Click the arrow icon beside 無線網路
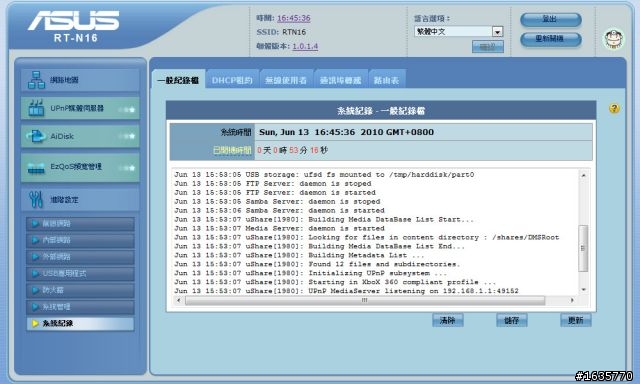 [35, 223]
